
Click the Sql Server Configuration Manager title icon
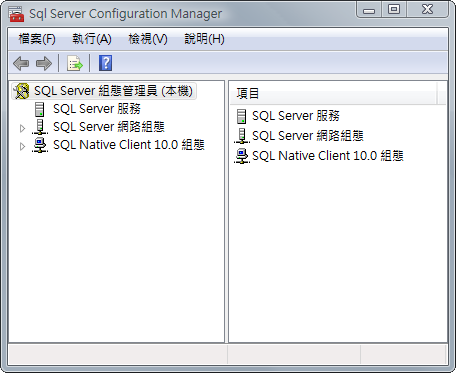coord(16,14)
